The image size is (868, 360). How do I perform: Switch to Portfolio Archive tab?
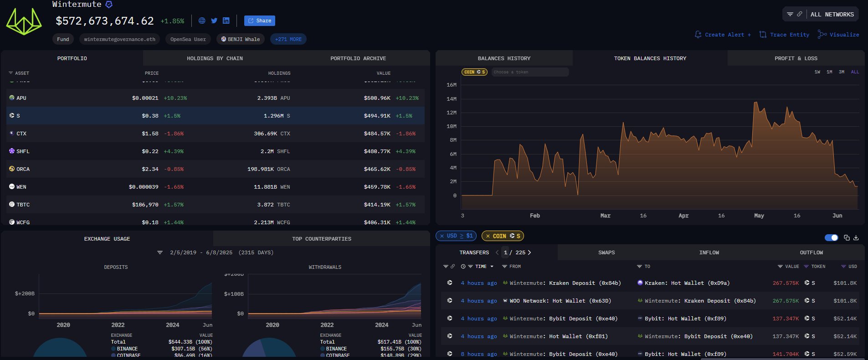(358, 58)
